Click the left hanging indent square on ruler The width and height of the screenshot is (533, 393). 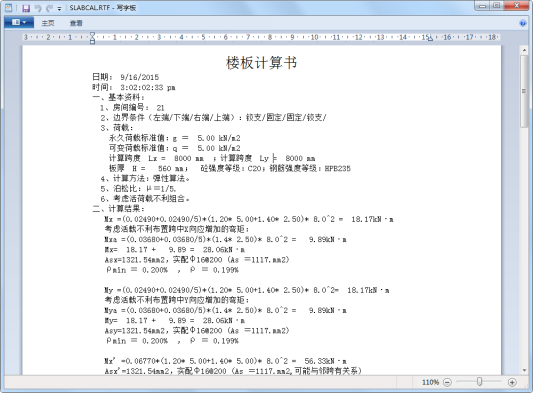pyautogui.click(x=92, y=42)
